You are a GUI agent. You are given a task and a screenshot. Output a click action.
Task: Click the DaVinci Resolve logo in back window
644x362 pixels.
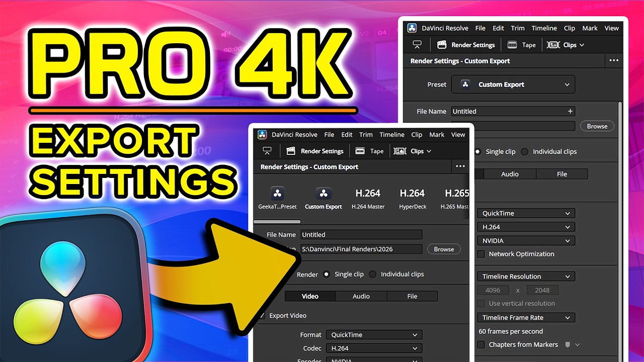click(412, 28)
